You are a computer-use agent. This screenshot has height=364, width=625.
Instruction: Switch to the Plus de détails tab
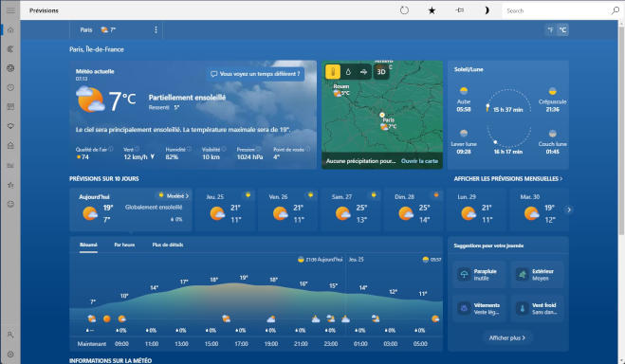click(168, 245)
